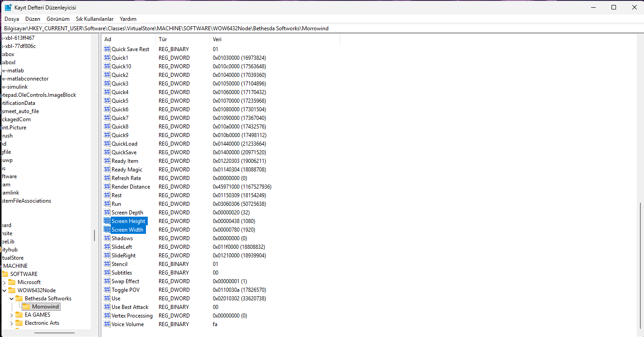Screen dimensions: 644x337
Task: Open the Dosya menu
Action: (x=12, y=19)
